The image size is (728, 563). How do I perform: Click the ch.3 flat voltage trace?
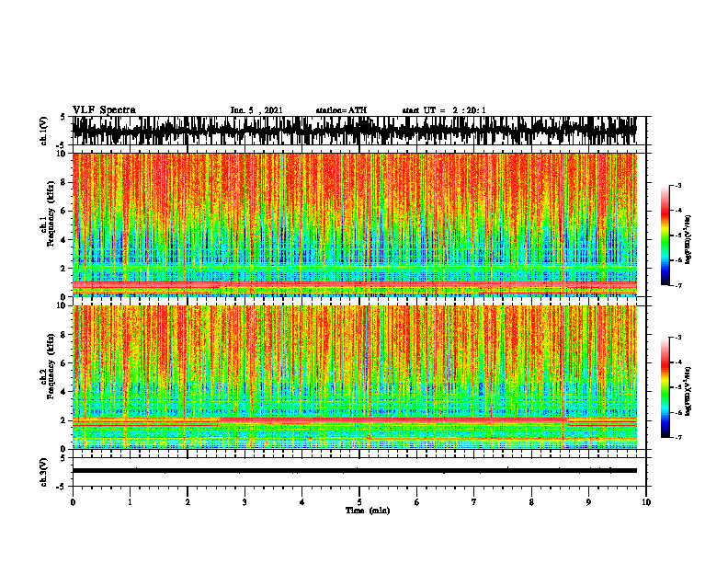tap(354, 471)
